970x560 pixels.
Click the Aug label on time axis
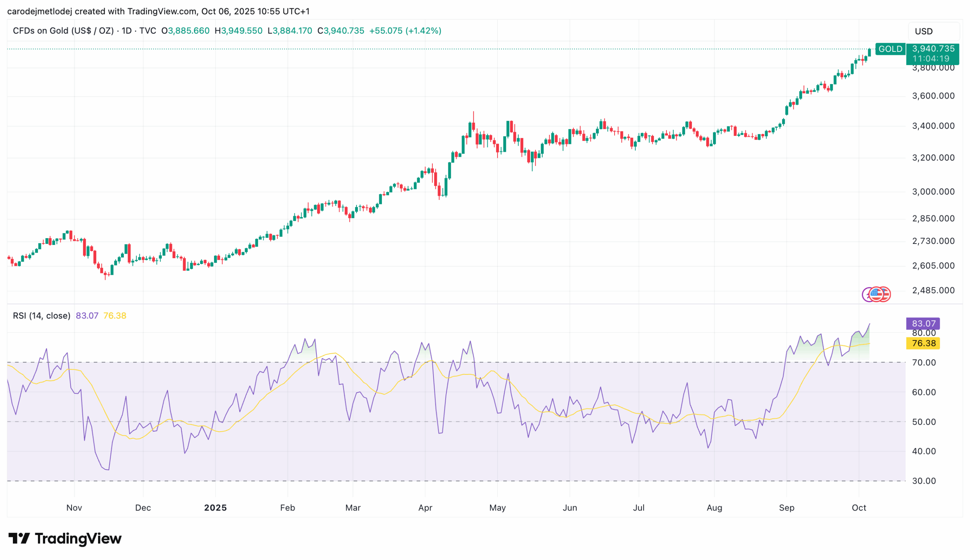point(714,508)
